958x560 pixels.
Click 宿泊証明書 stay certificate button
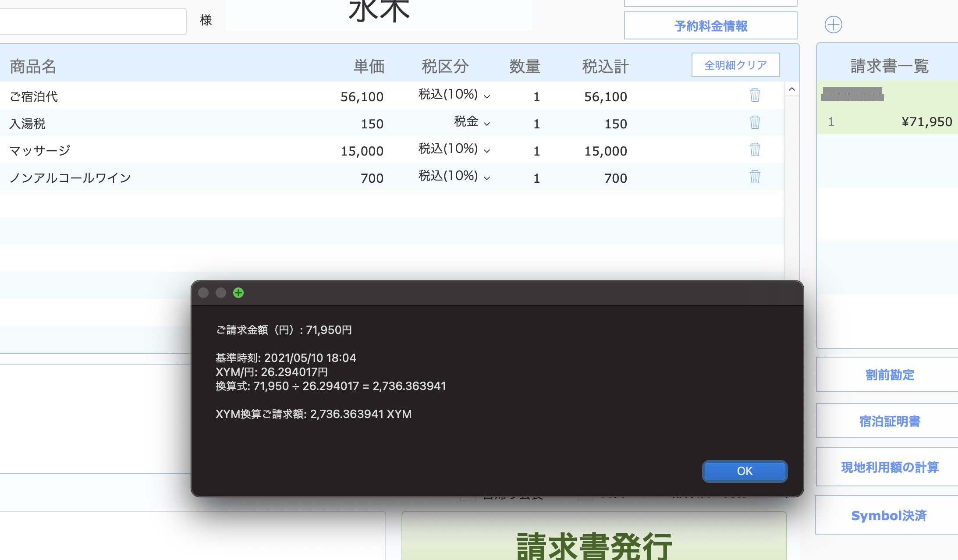pyautogui.click(x=889, y=421)
